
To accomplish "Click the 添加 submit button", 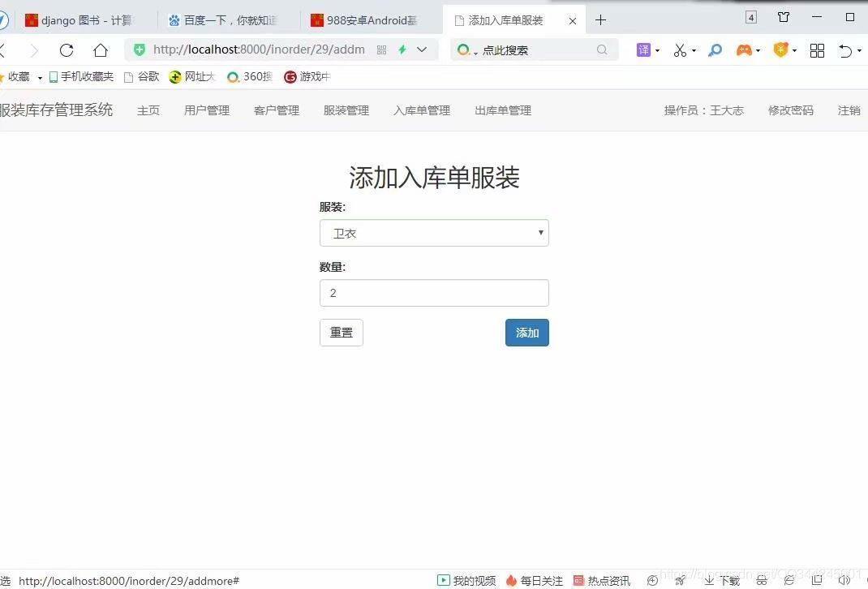I will tap(526, 333).
